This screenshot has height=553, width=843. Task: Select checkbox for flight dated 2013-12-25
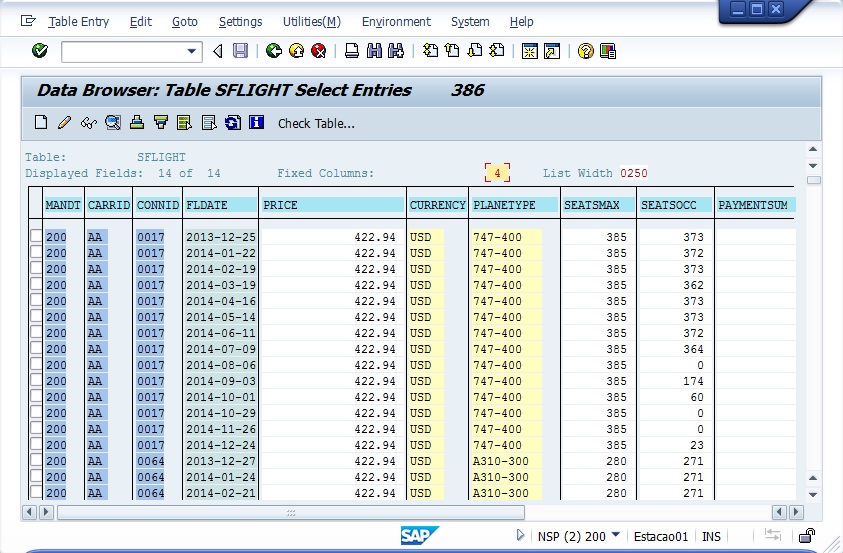click(36, 237)
